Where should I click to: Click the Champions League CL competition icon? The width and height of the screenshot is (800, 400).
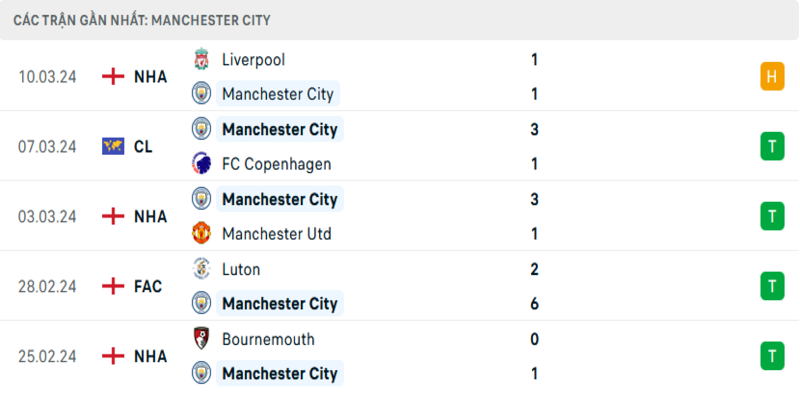pos(113,146)
